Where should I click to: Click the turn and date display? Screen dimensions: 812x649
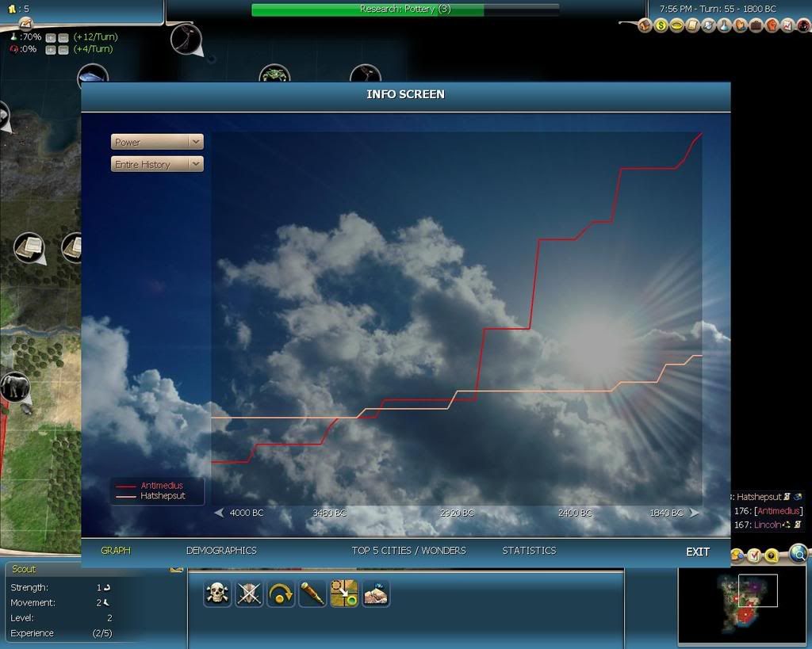click(718, 9)
